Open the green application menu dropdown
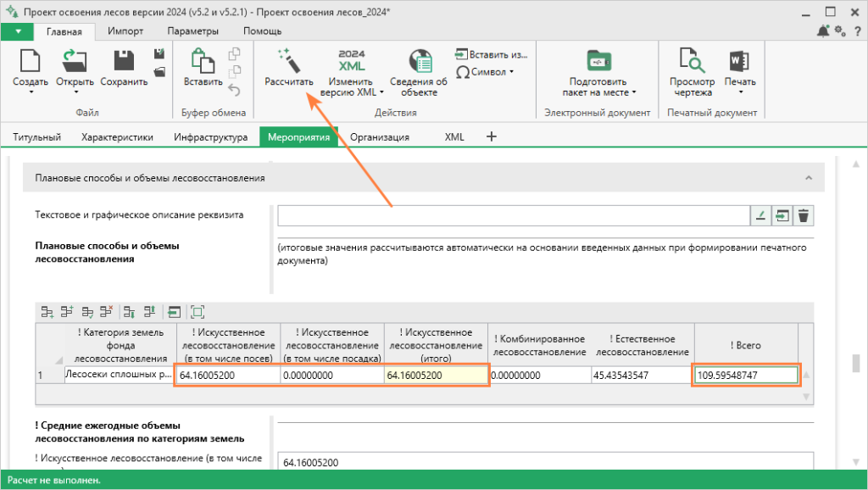Viewport: 868px width, 490px height. pyautogui.click(x=17, y=31)
